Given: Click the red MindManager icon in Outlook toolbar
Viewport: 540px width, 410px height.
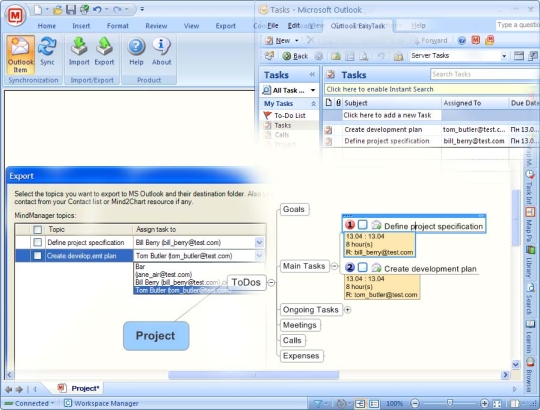Looking at the screenshot, I should pyautogui.click(x=476, y=40).
